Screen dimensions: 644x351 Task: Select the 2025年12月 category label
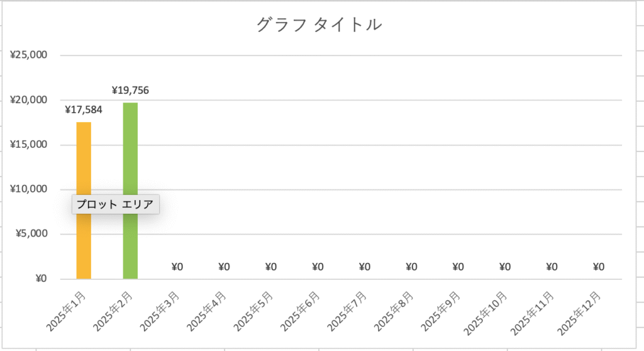coord(579,313)
